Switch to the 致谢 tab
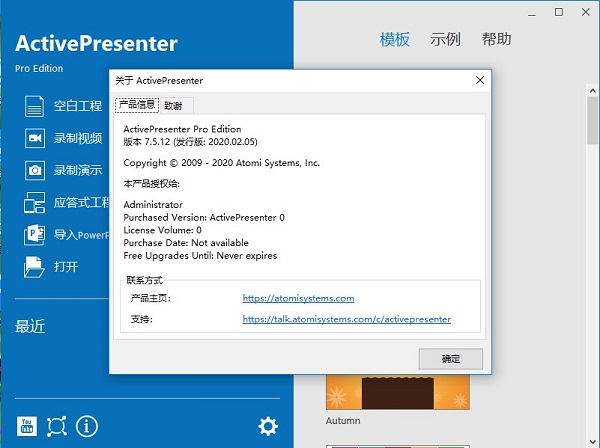This screenshot has width=600, height=448. pyautogui.click(x=173, y=106)
